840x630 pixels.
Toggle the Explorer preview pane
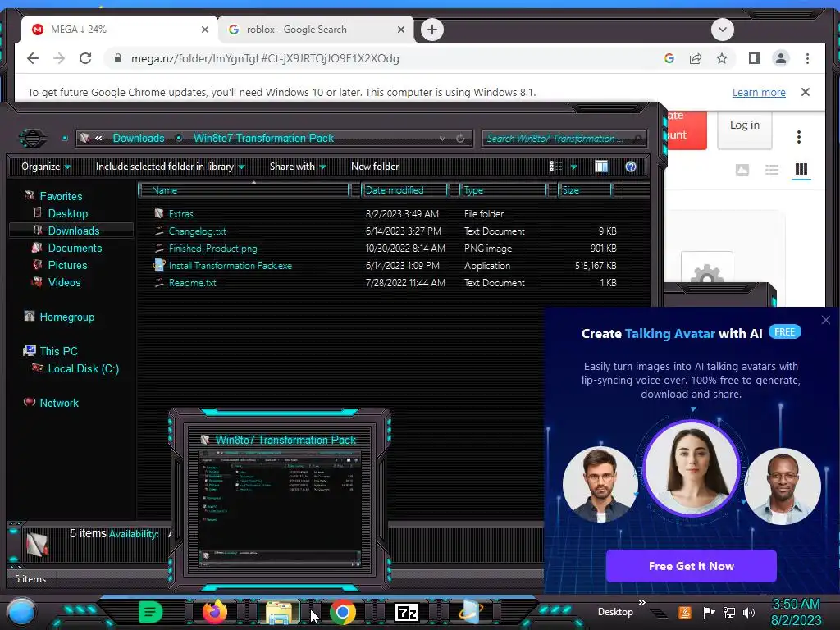pyautogui.click(x=601, y=167)
